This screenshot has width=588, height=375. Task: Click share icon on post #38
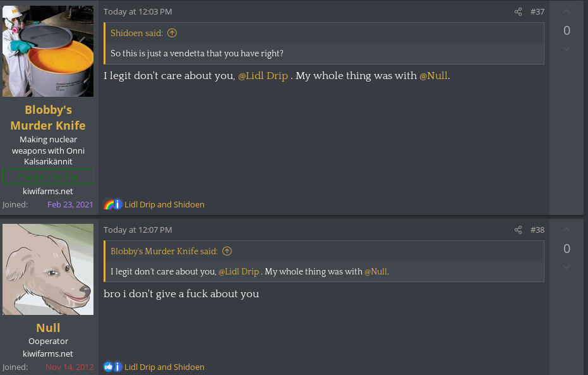tap(518, 230)
